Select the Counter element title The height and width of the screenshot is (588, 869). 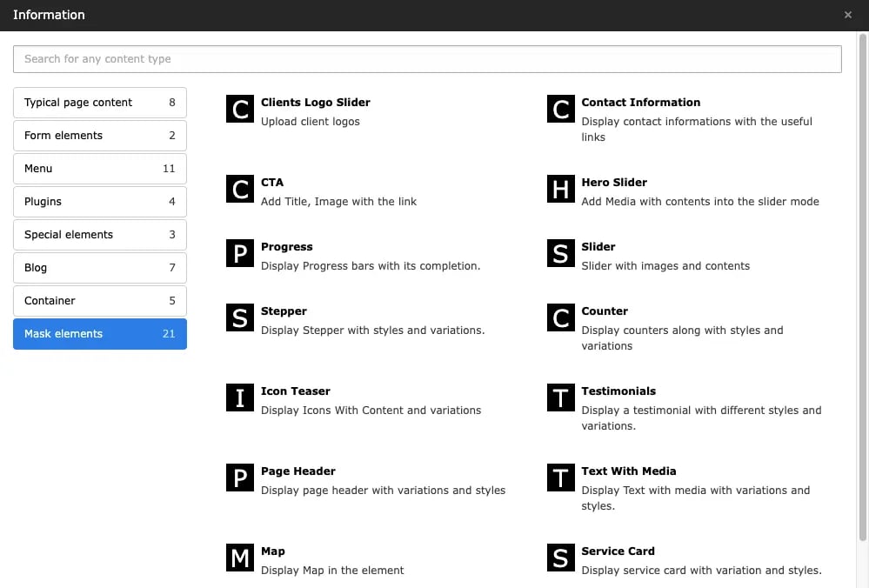tap(605, 311)
